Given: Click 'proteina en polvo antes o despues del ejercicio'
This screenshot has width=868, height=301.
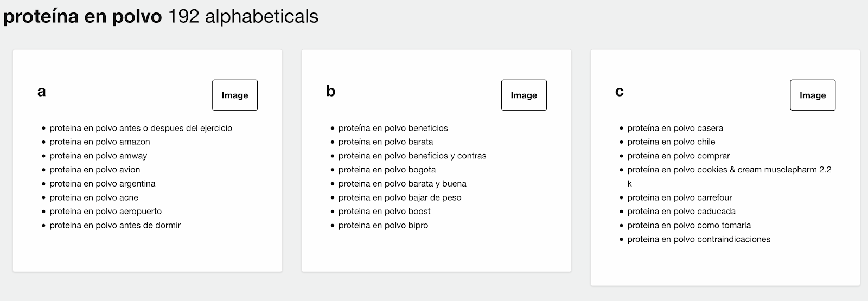Looking at the screenshot, I should coord(141,128).
